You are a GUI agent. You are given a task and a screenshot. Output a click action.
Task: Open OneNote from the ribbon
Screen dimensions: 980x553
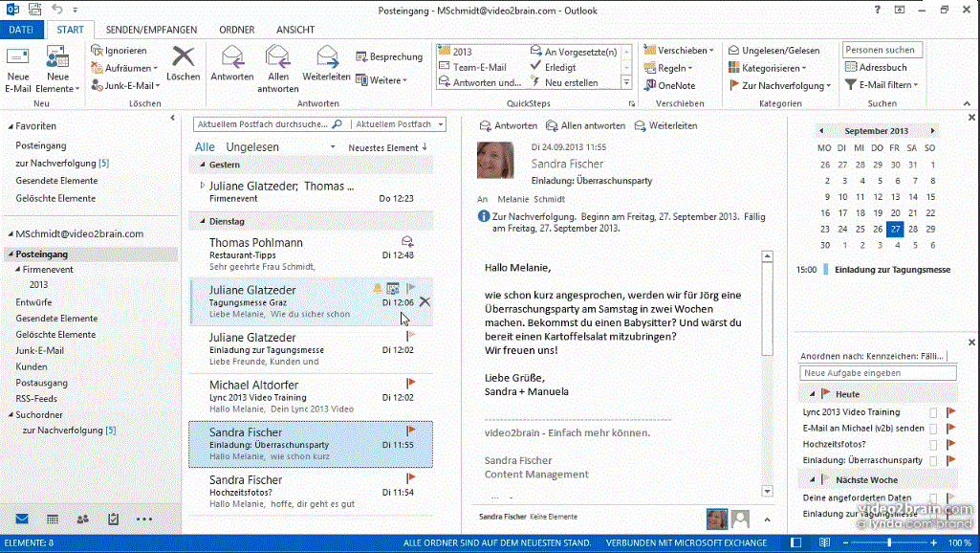[670, 85]
